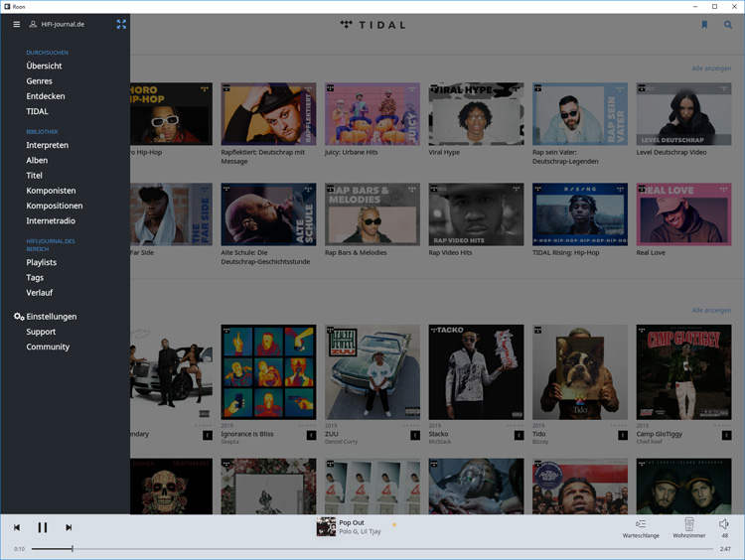Click the Einstellungen gears icon
Viewport: 745px width, 560px height.
19,317
